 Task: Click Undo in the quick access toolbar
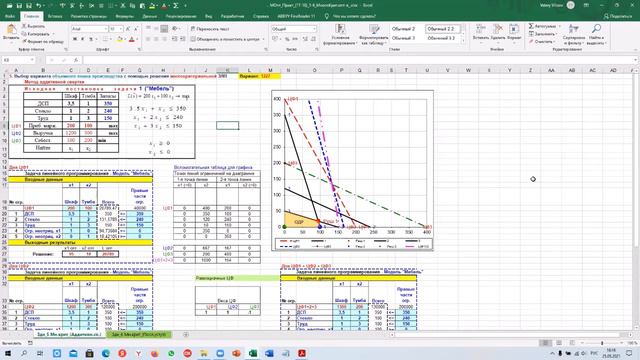39,6
